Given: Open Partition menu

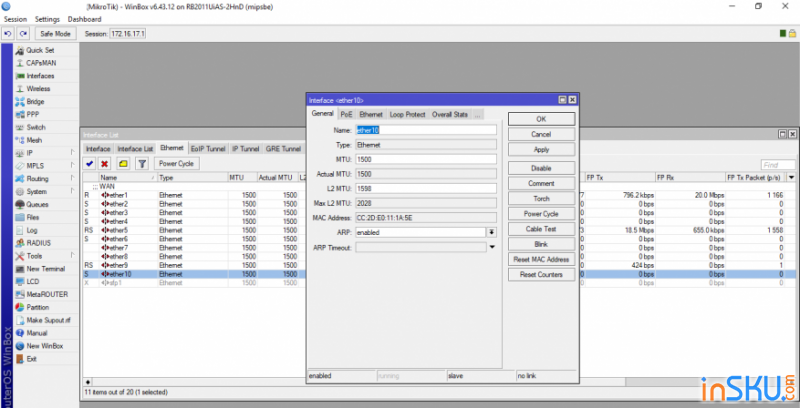Looking at the screenshot, I should tap(38, 307).
